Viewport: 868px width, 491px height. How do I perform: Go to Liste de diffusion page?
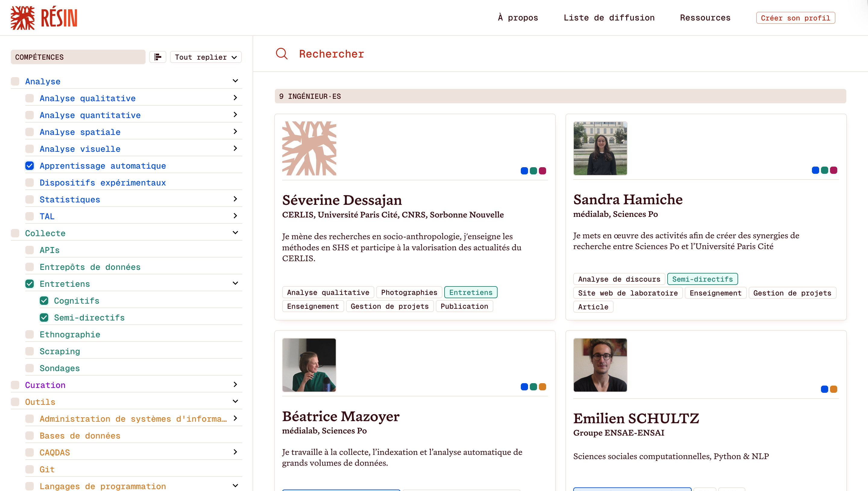point(609,18)
